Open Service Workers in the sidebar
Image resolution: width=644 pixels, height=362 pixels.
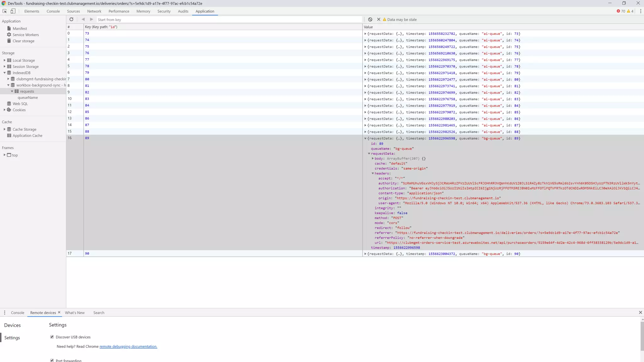(x=25, y=35)
